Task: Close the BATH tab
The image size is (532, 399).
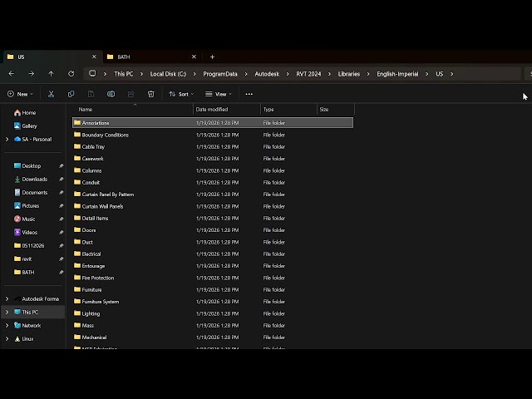Action: coord(194,57)
